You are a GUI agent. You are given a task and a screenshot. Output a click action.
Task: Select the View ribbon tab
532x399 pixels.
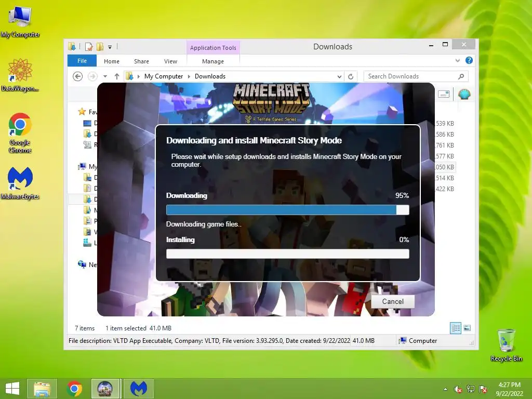click(170, 61)
